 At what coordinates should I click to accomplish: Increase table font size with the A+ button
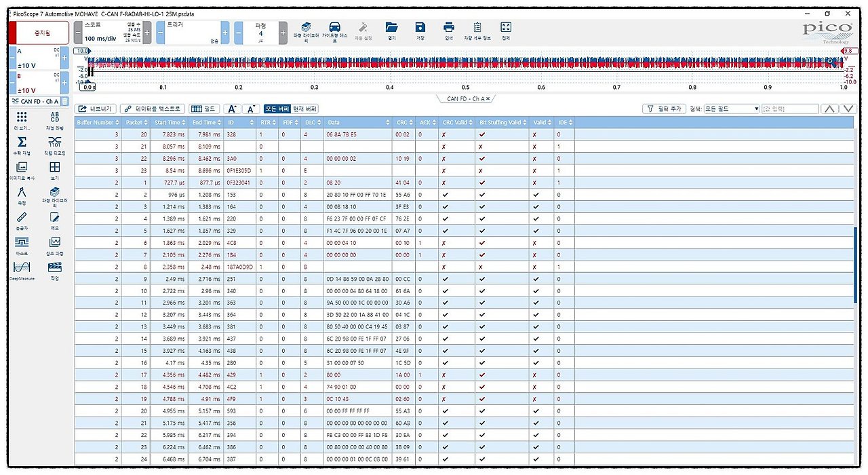point(232,109)
